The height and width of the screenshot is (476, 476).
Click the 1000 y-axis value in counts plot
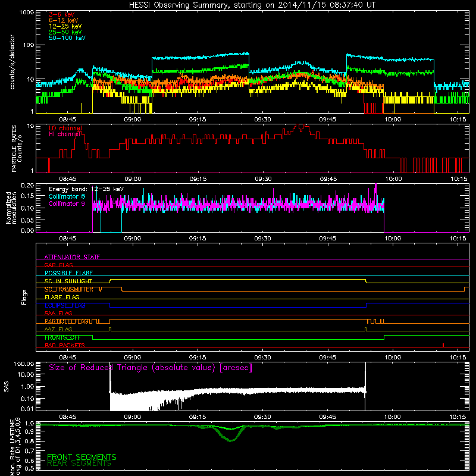tap(26, 12)
